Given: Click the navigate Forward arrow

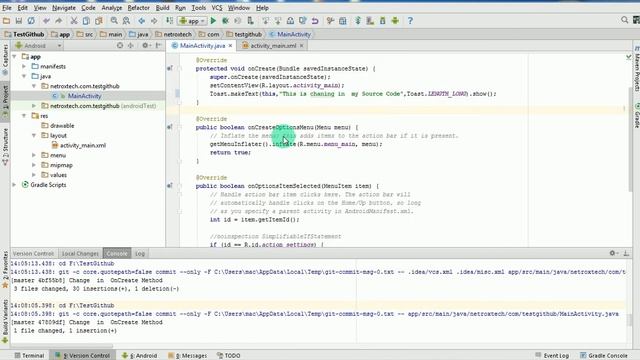Looking at the screenshot, I should pos(154,21).
